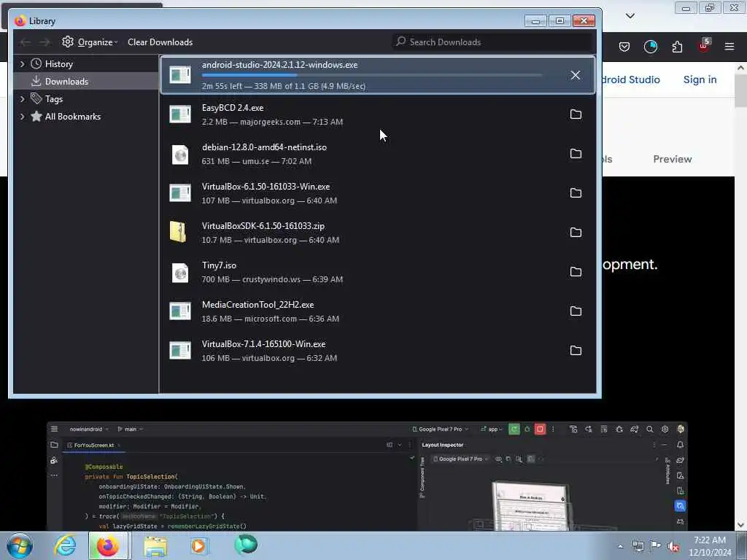
Task: Click the Tiny7.iso disc icon
Action: (180, 273)
